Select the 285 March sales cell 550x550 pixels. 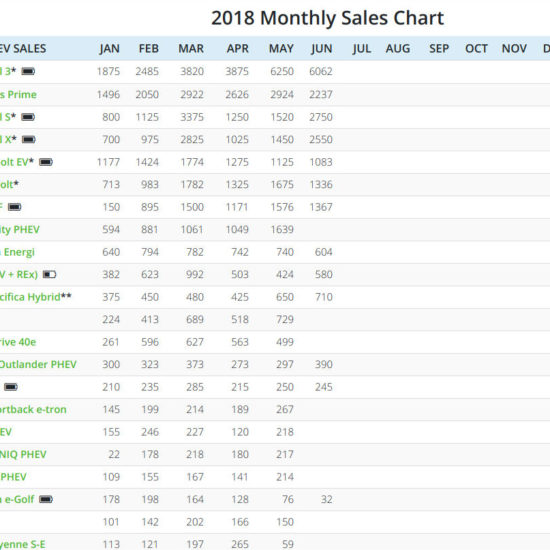195,387
